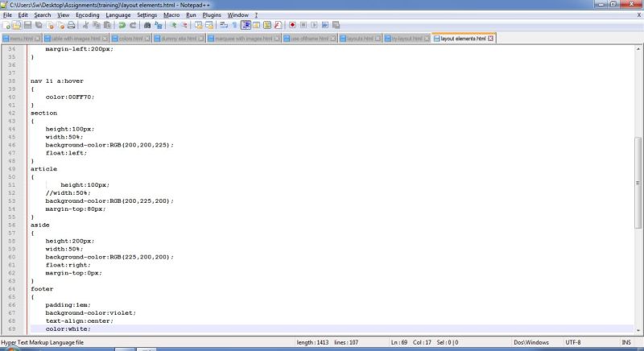
Task: Open the Run menu
Action: 191,14
